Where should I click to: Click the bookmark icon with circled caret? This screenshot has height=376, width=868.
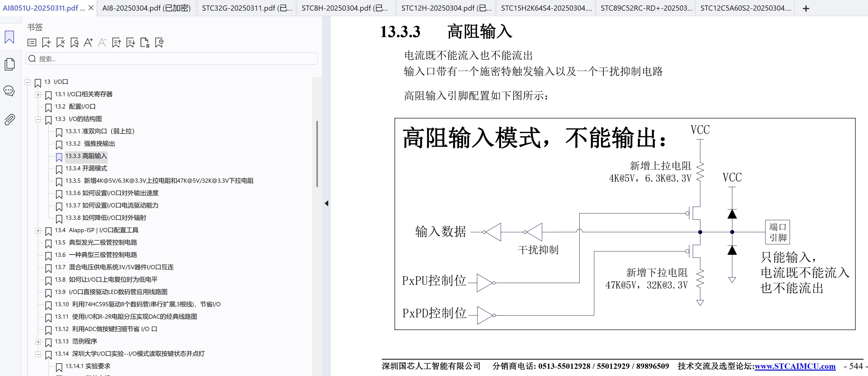[x=159, y=43]
